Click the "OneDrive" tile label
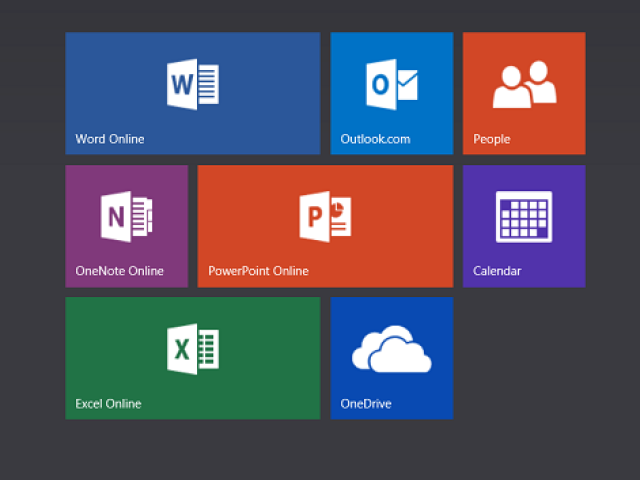 [x=366, y=404]
